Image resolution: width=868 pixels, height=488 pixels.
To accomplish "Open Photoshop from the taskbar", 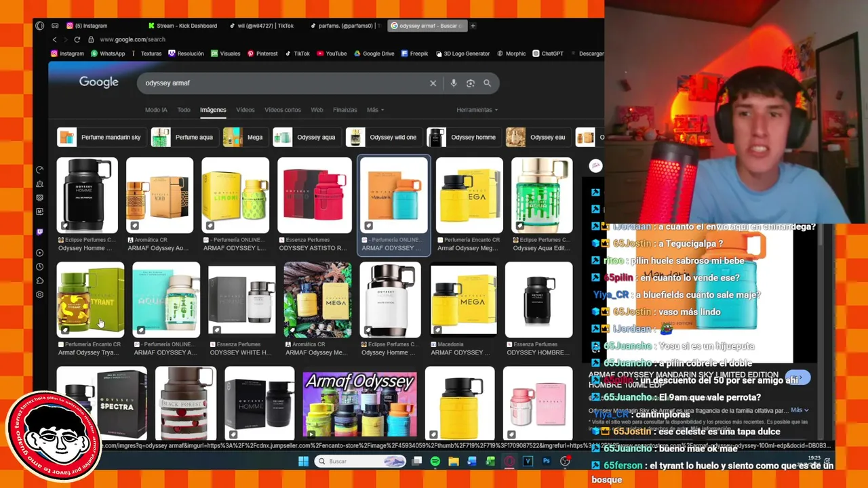I will [x=546, y=462].
